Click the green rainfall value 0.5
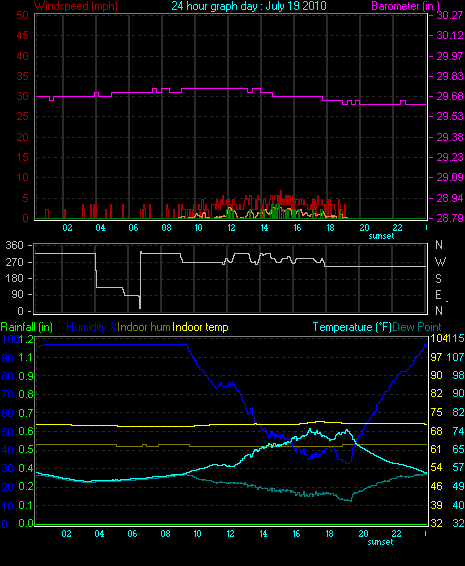The height and width of the screenshot is (566, 465). (26, 450)
